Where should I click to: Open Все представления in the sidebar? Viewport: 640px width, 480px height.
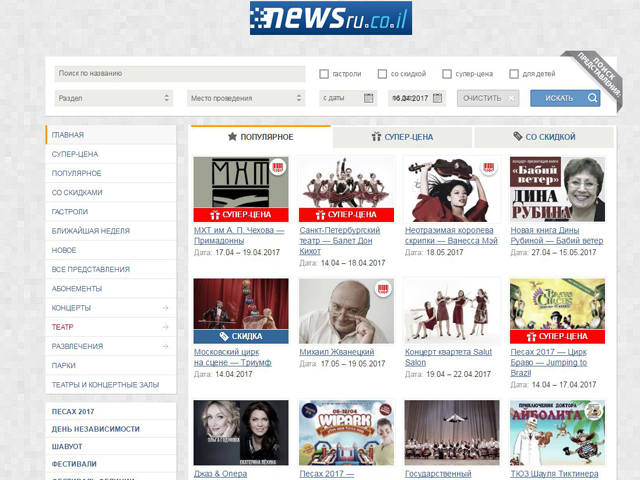click(111, 269)
